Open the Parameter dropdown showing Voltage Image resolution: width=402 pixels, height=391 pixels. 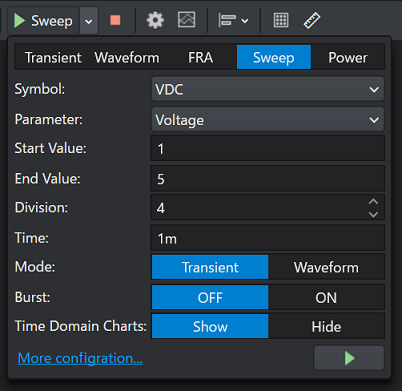pos(268,119)
